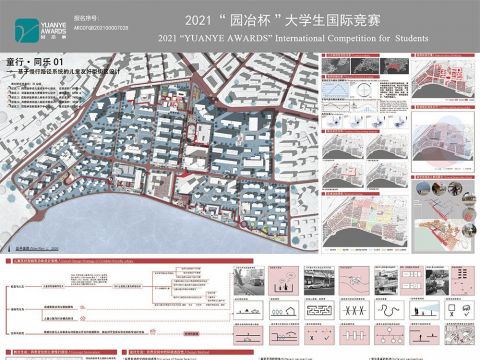Click the white X and checkmark diagram

(459, 310)
